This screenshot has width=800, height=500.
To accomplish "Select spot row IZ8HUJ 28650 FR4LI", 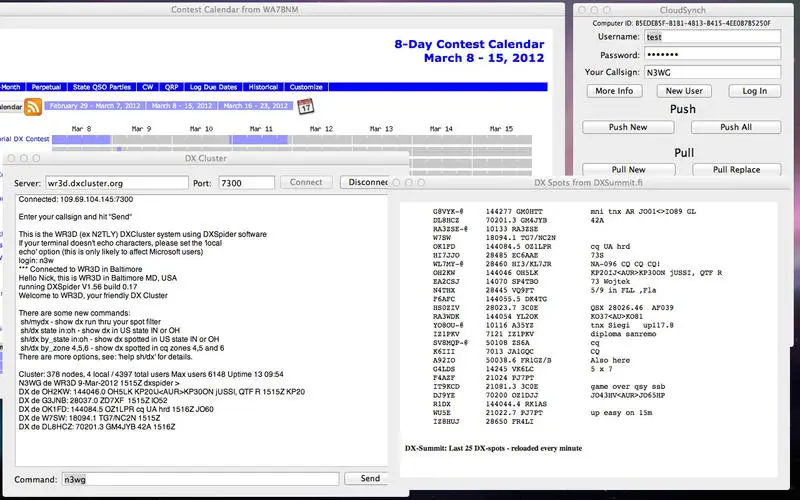I will coord(483,422).
